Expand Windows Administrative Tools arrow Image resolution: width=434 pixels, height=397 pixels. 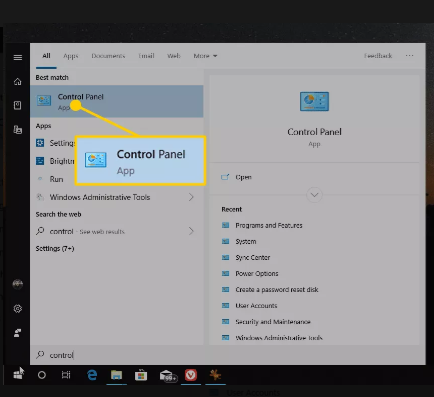click(191, 197)
